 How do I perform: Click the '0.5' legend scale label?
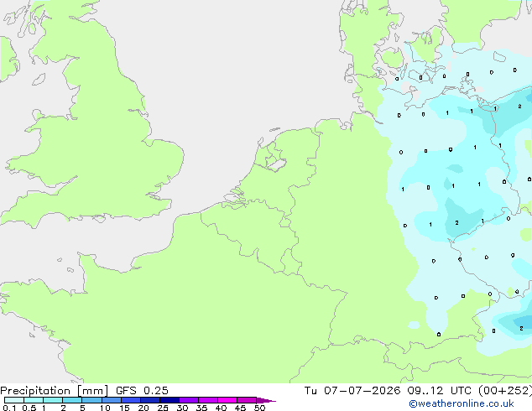pyautogui.click(x=29, y=408)
